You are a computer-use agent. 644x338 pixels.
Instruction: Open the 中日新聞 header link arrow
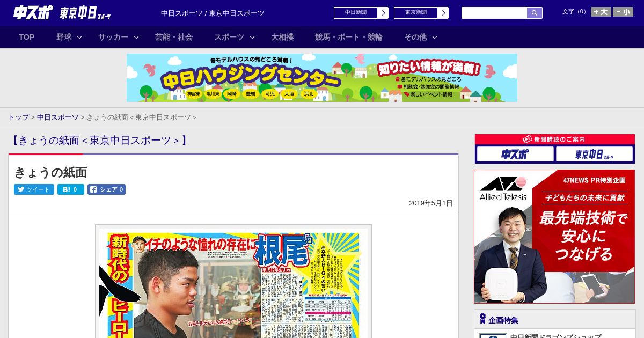(x=383, y=13)
